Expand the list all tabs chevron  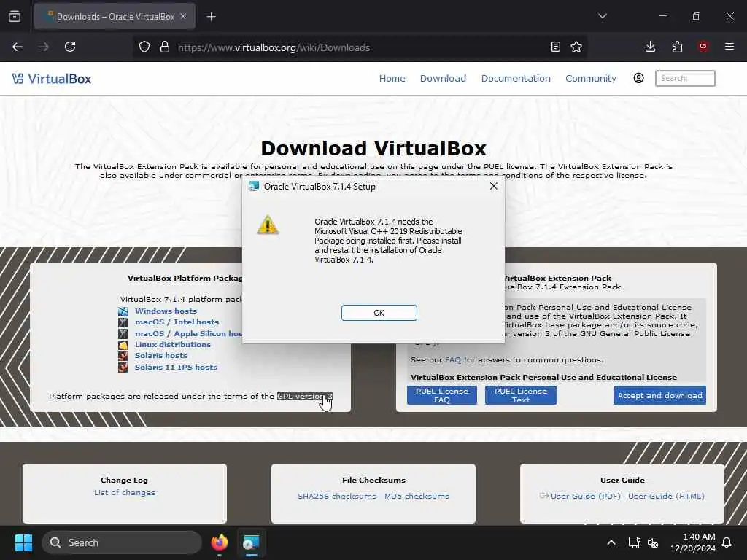point(603,16)
